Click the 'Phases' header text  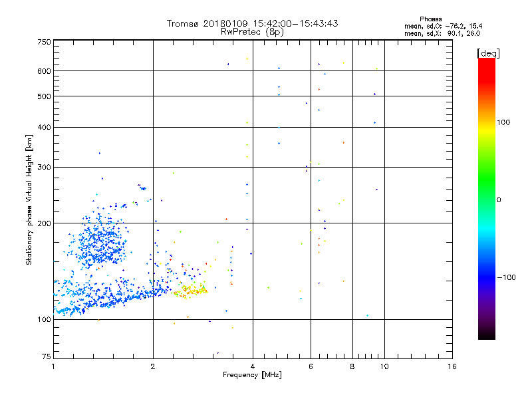point(430,19)
